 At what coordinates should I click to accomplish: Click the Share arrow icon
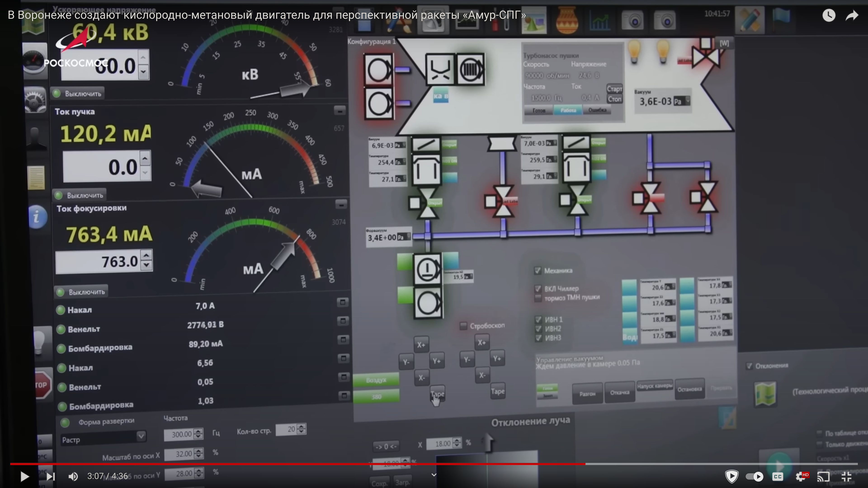(852, 15)
